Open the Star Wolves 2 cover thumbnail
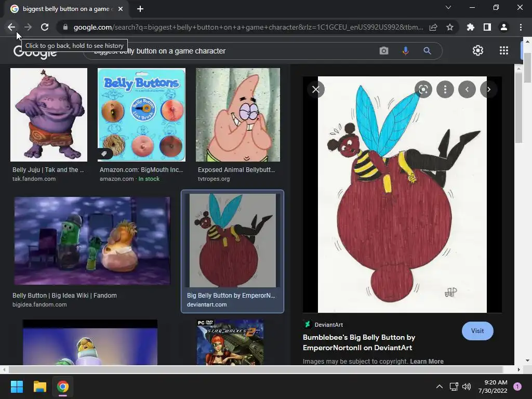Viewport: 532px width, 399px height. (x=230, y=342)
